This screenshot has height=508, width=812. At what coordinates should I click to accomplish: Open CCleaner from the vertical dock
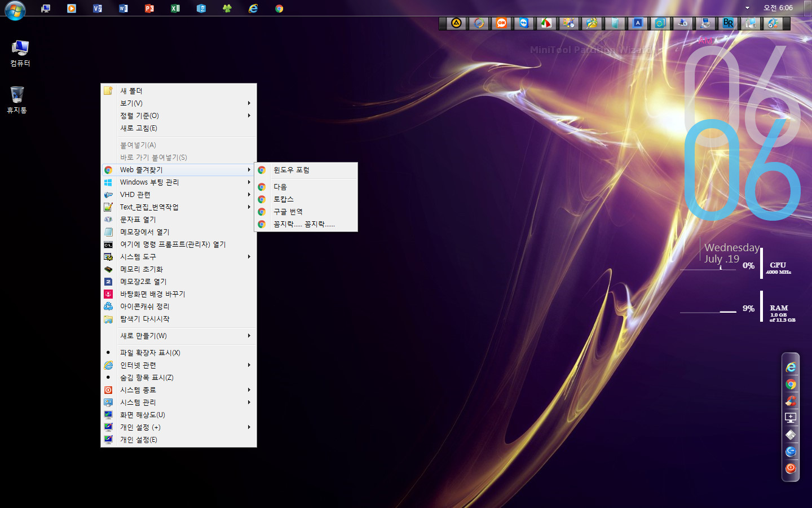(791, 401)
